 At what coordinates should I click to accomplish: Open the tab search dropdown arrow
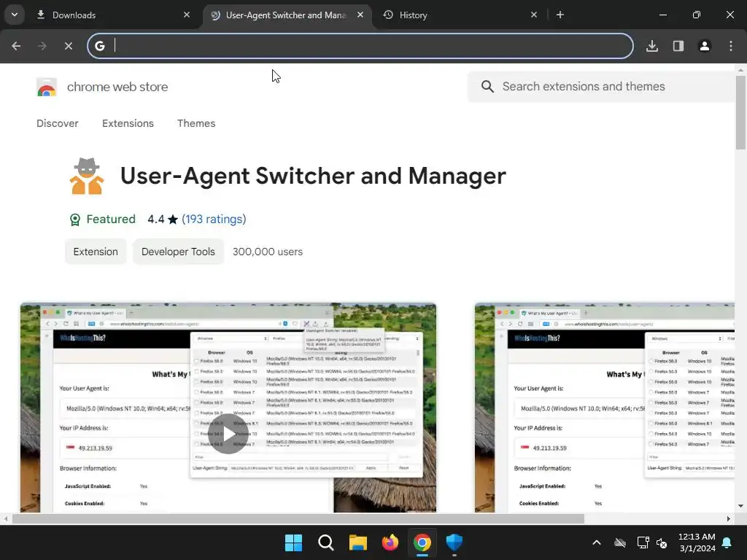[x=15, y=15]
